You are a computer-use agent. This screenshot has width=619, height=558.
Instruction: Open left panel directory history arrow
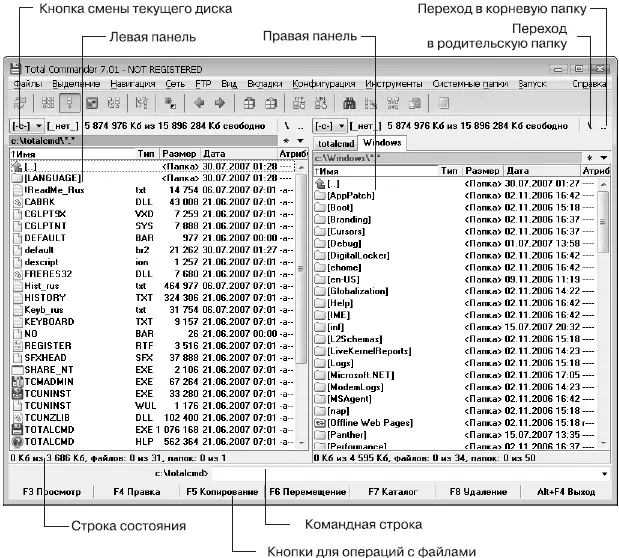coord(300,141)
